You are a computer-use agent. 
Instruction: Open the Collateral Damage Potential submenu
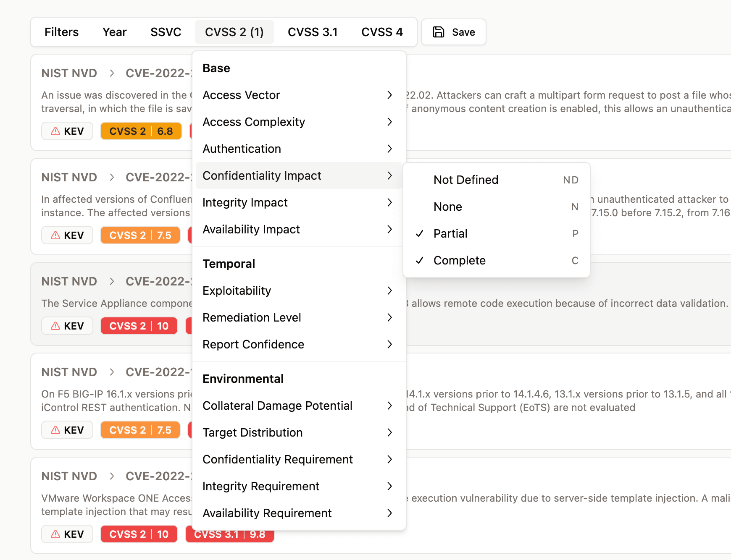click(x=298, y=406)
